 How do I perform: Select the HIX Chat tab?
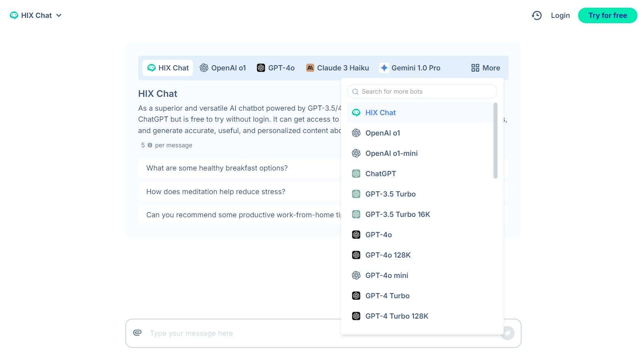168,68
